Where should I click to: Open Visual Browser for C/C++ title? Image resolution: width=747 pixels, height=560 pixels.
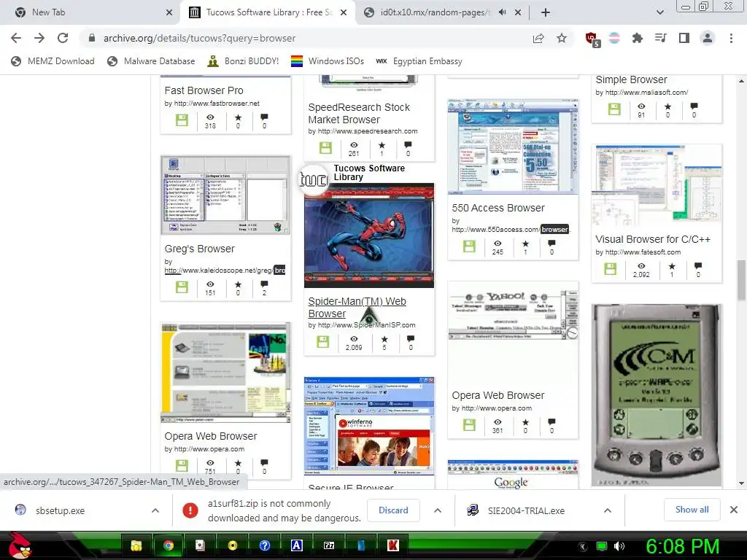(653, 239)
